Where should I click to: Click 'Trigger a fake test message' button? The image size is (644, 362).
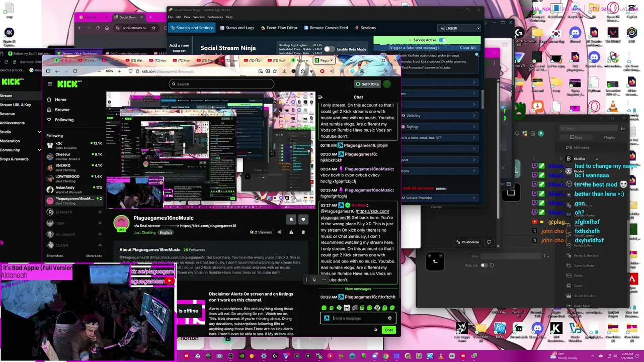click(414, 48)
